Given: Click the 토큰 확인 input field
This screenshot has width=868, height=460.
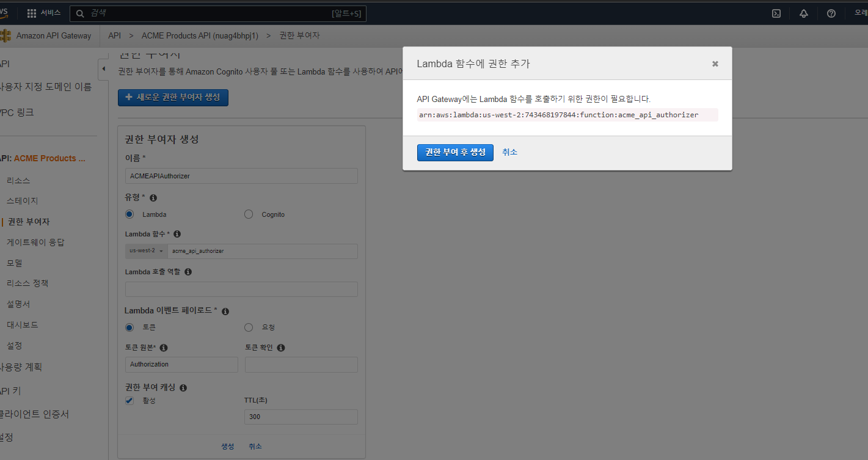Looking at the screenshot, I should (301, 365).
